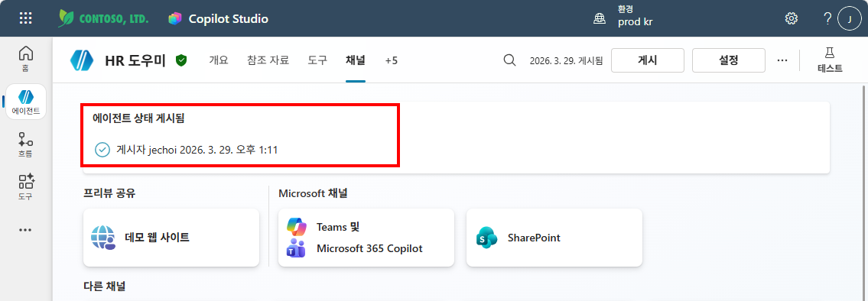Viewport: 868px width, 301px height.
Task: Switch to the 도구 tab
Action: pos(317,60)
